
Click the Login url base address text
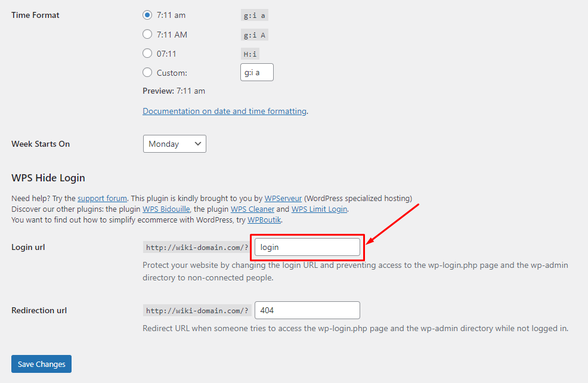(197, 247)
